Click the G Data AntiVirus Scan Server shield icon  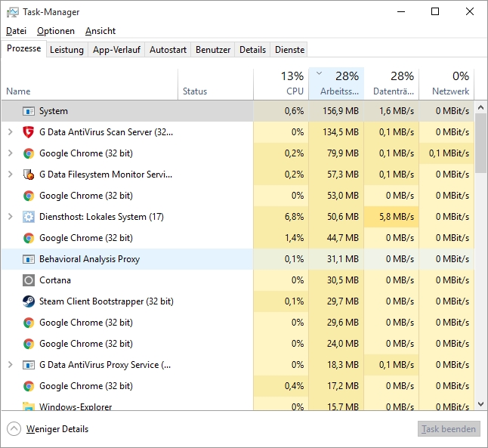[x=28, y=132]
